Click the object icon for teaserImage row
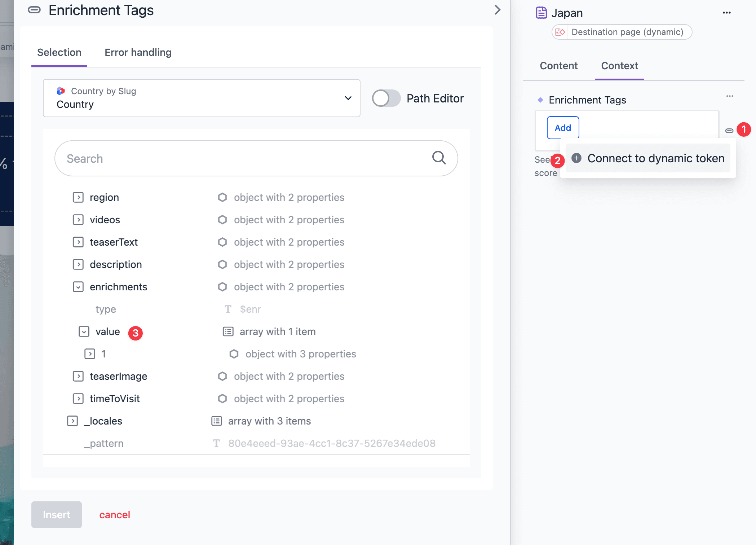Image resolution: width=756 pixels, height=545 pixels. (x=222, y=376)
